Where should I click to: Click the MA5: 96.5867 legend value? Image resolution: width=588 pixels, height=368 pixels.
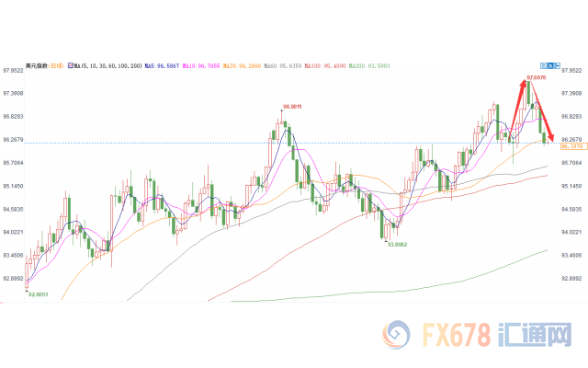pyautogui.click(x=162, y=66)
